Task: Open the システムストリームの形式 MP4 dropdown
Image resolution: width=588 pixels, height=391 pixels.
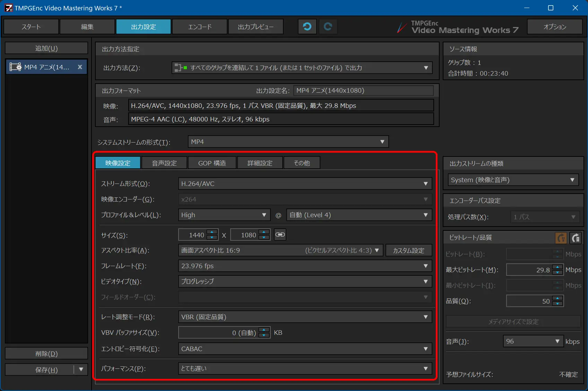Action: (x=288, y=142)
